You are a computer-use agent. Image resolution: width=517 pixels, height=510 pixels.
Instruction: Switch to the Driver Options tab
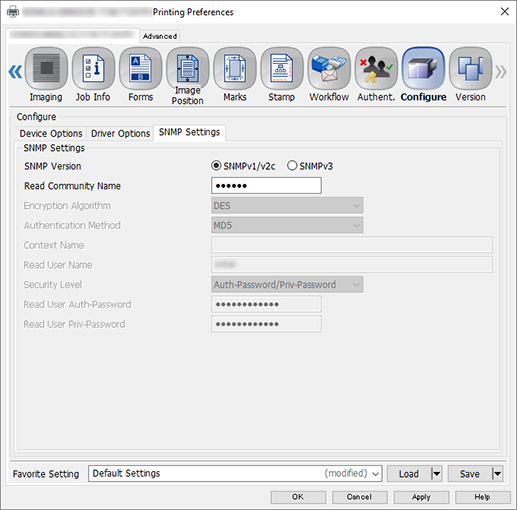point(120,133)
